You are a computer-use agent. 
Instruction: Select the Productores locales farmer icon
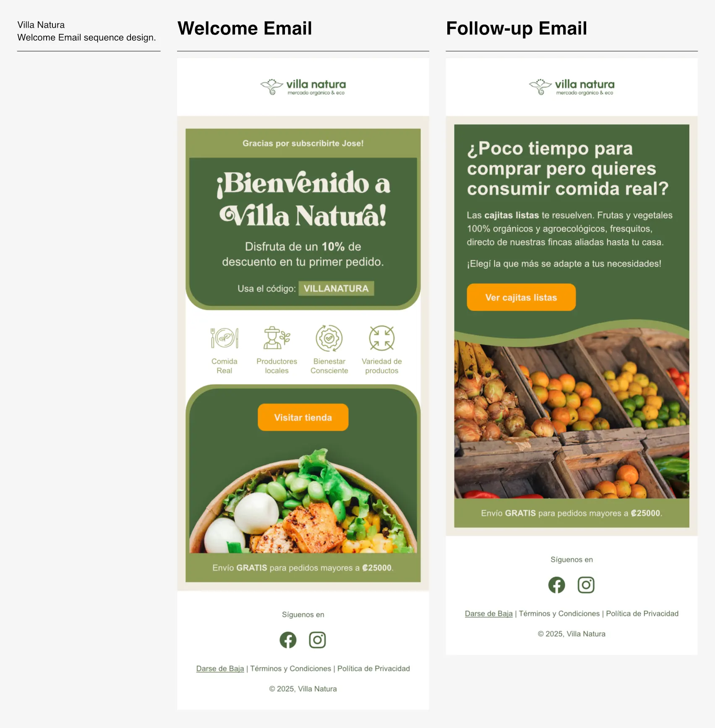point(277,338)
